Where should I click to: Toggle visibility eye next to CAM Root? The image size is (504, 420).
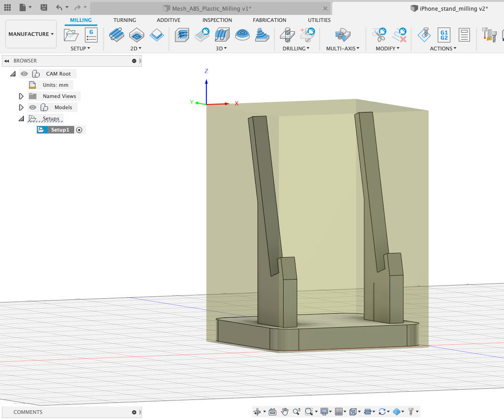pos(24,73)
